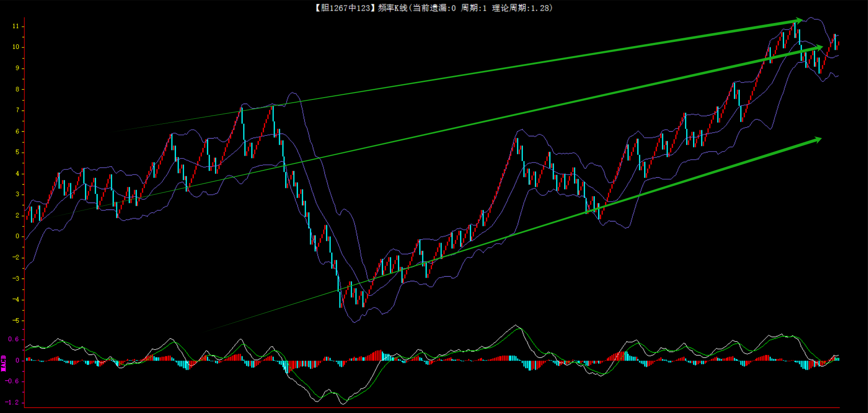This screenshot has height=413, width=868.
Task: Click the yellow '2' axis label
Action: tap(17, 215)
